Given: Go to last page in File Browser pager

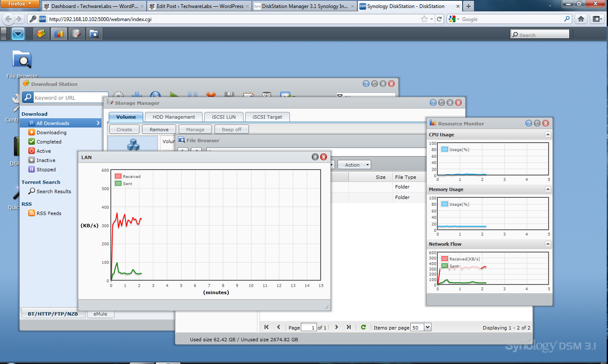Looking at the screenshot, I should (348, 327).
